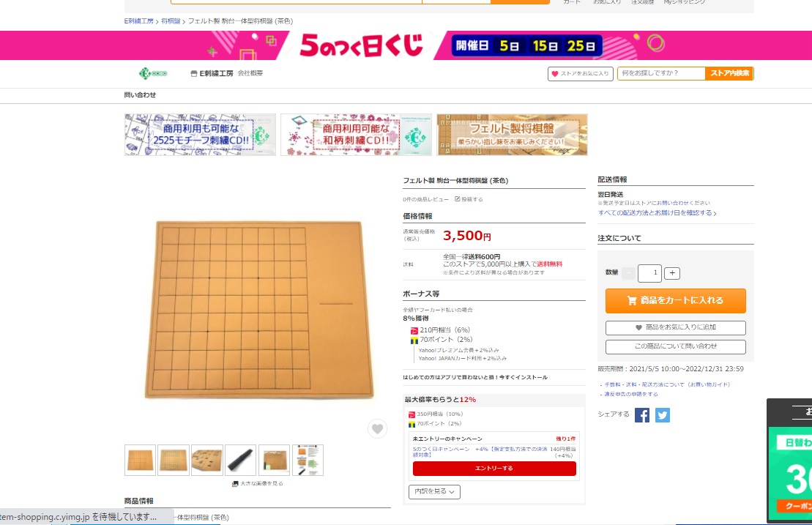
Task: Open 将棋盤 breadcrumb category
Action: pyautogui.click(x=171, y=21)
